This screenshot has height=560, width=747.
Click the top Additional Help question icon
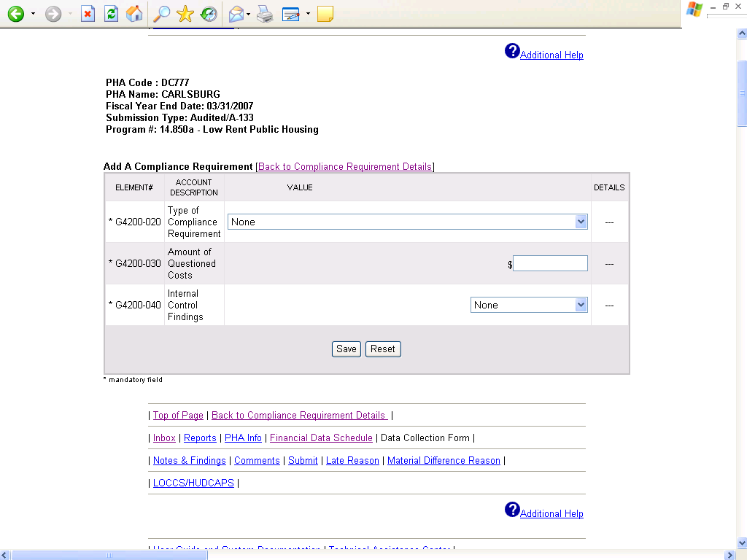512,51
